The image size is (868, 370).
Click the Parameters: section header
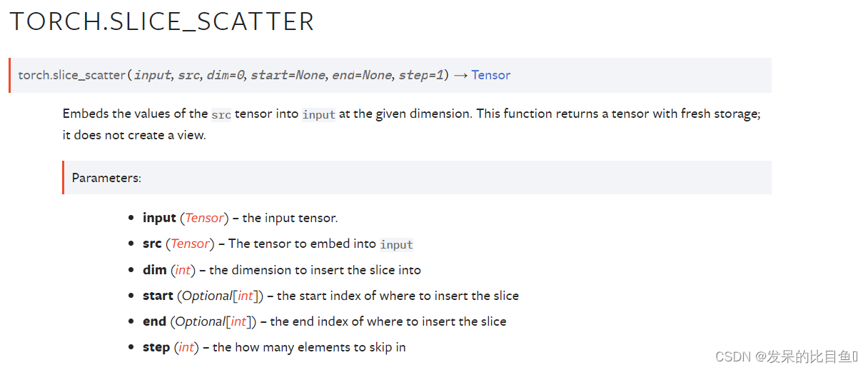tap(106, 178)
